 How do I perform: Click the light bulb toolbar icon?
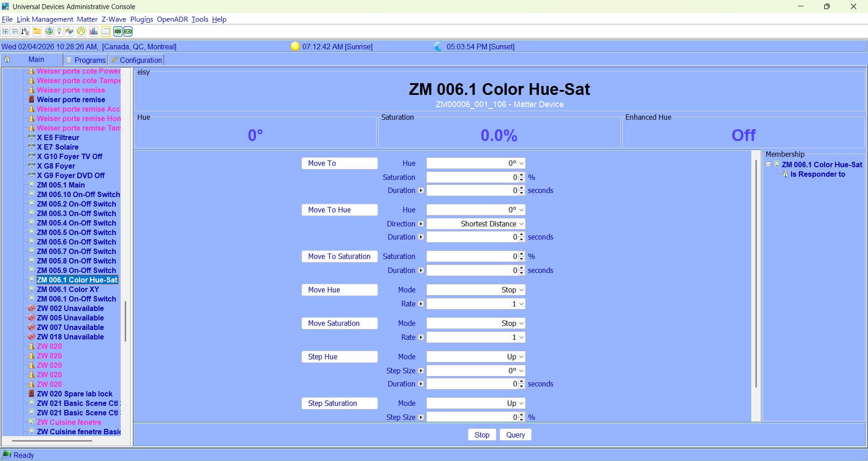59,31
